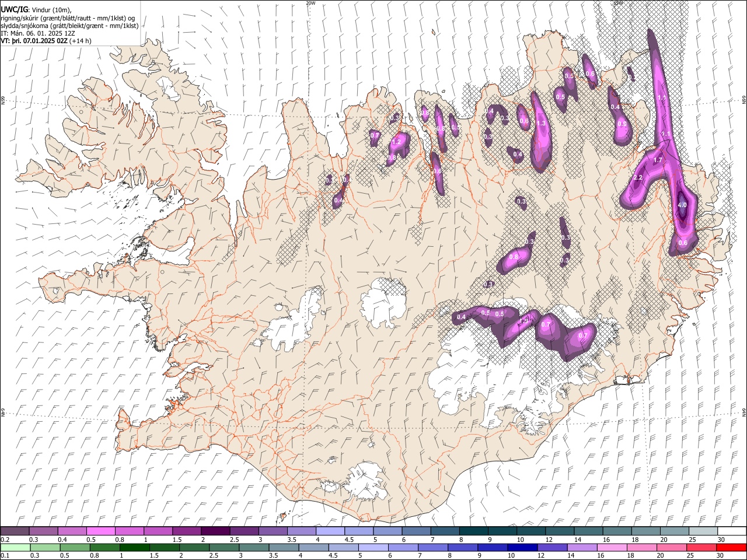Click the 1.2 snowfall value label
Viewport: 747px width, 560px height.
coord(397,142)
